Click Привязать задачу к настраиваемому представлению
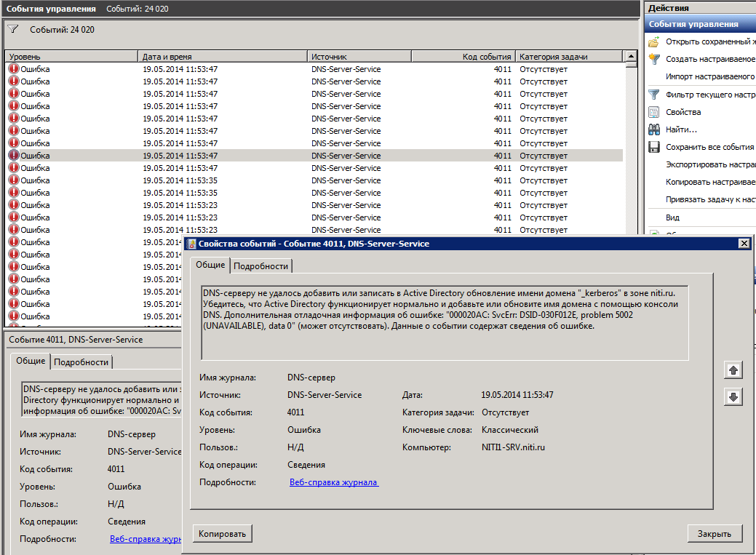The image size is (756, 555). pyautogui.click(x=711, y=199)
